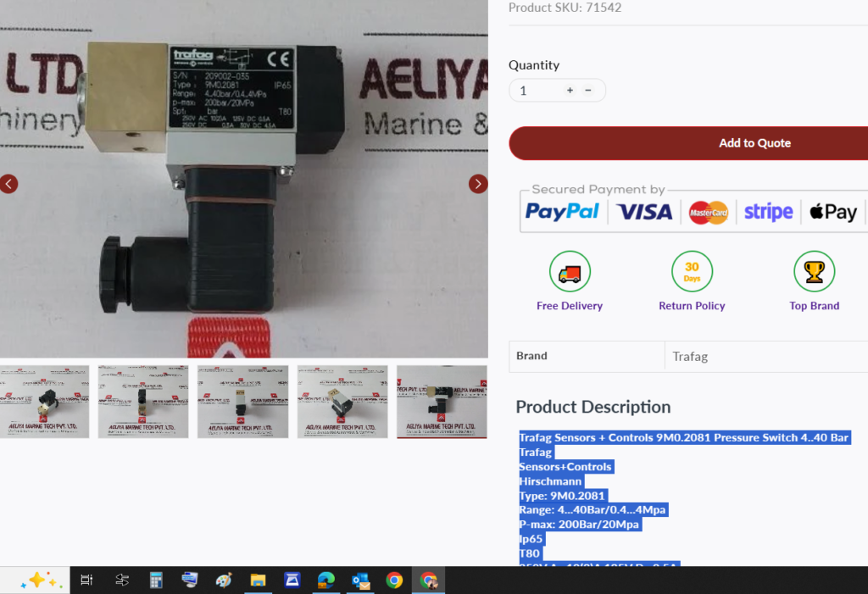The height and width of the screenshot is (594, 868).
Task: Click the Task View taskbar icon
Action: coord(86,580)
